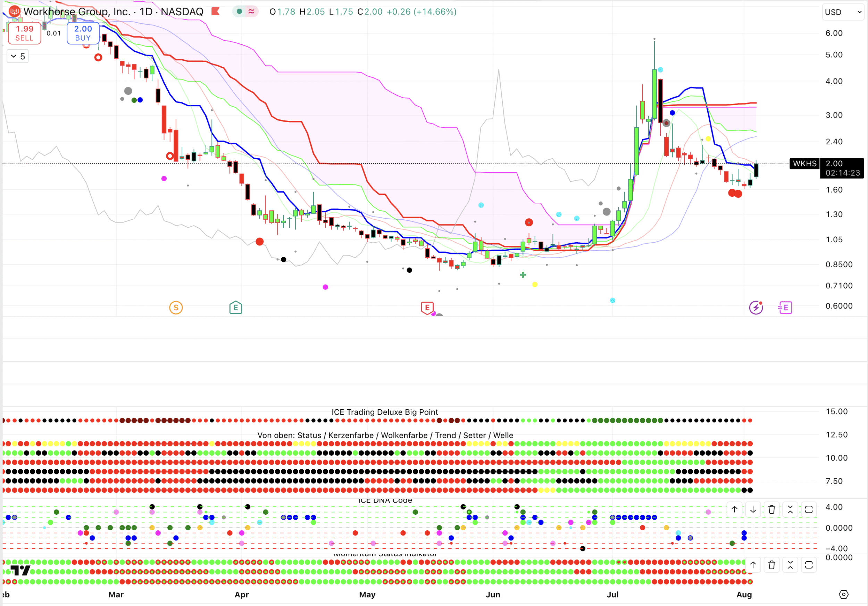Click the SELL 1.99 button
Image resolution: width=868 pixels, height=606 pixels.
click(25, 33)
